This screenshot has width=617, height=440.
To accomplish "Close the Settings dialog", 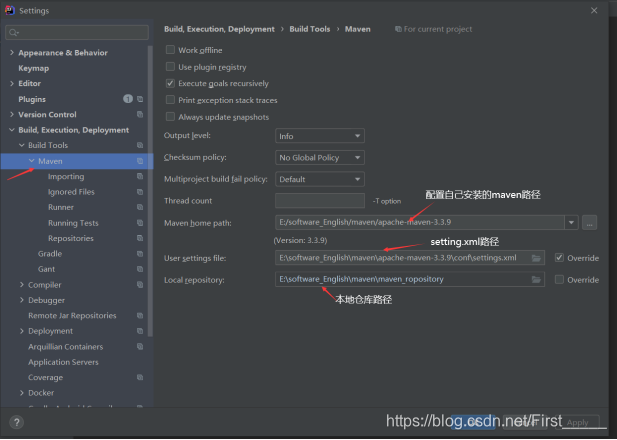I will [x=594, y=11].
